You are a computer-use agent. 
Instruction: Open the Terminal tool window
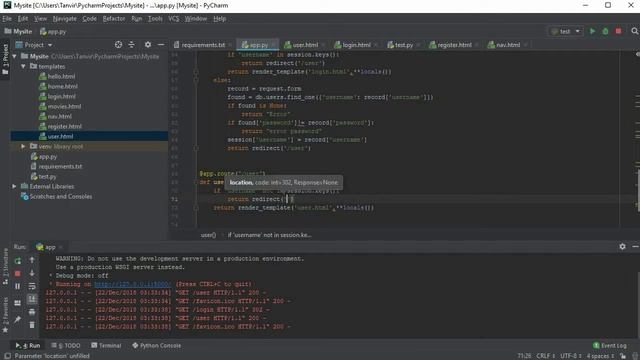click(106, 345)
